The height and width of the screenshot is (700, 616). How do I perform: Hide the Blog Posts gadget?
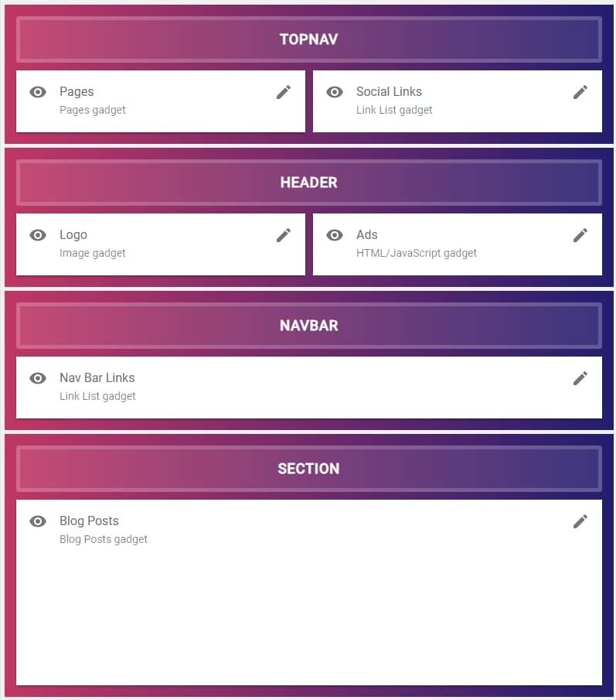point(38,521)
